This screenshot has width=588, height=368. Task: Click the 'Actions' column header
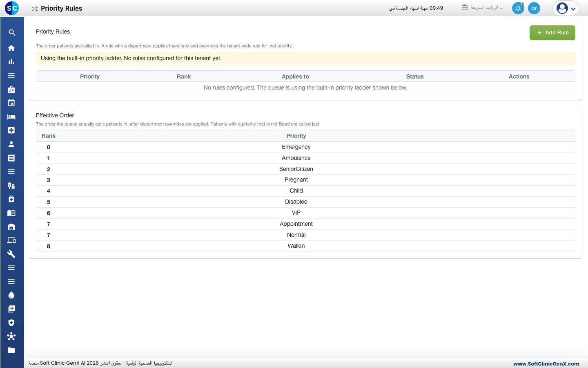(x=519, y=76)
